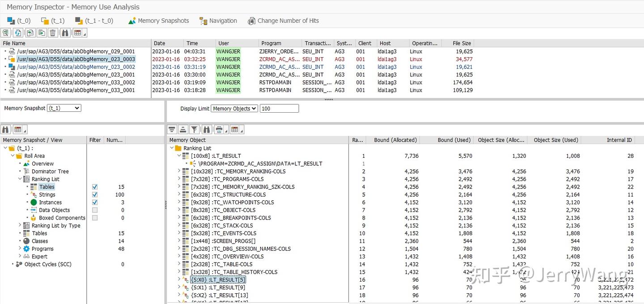644x304 pixels.
Task: Select file abDbgMemory_033_0002
Action: pos(76,82)
